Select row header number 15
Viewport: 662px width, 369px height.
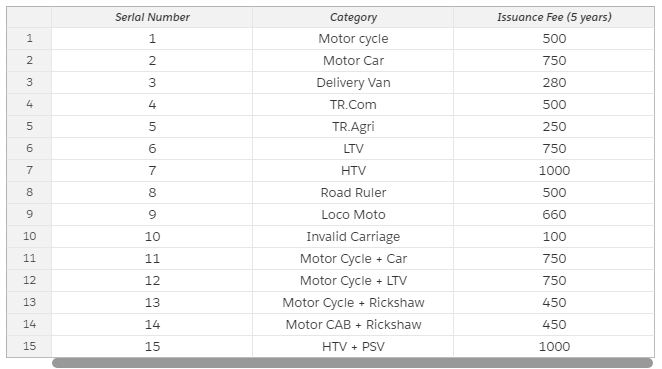(29, 346)
